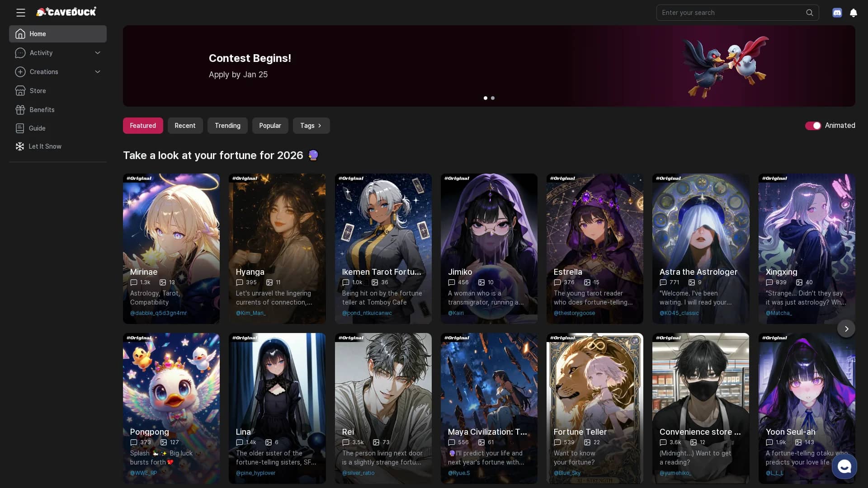
Task: Click Estrella's chat count icon
Action: (557, 282)
